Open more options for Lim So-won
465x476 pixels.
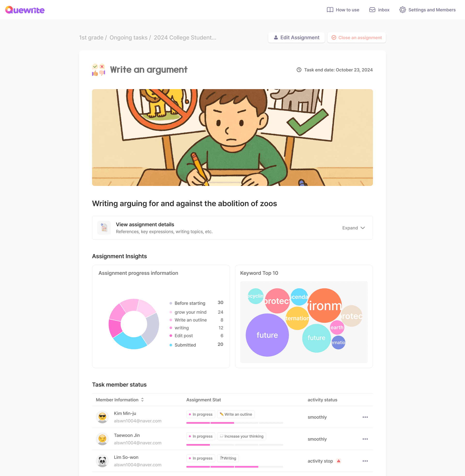[365, 461]
